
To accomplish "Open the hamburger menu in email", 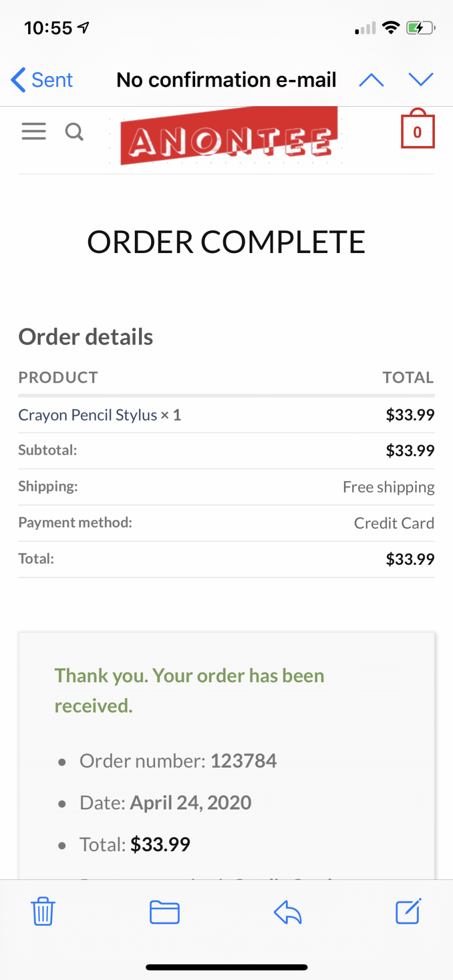I will coord(34,131).
